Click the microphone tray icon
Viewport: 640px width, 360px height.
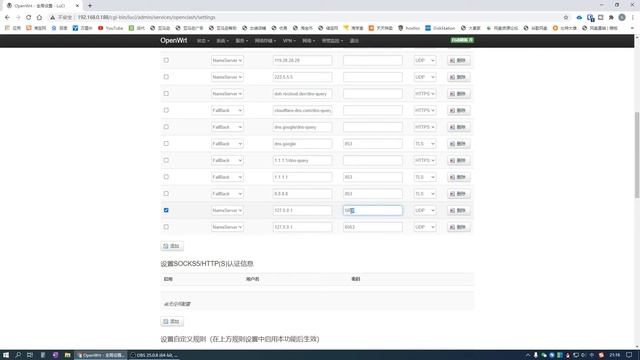[x=536, y=355]
